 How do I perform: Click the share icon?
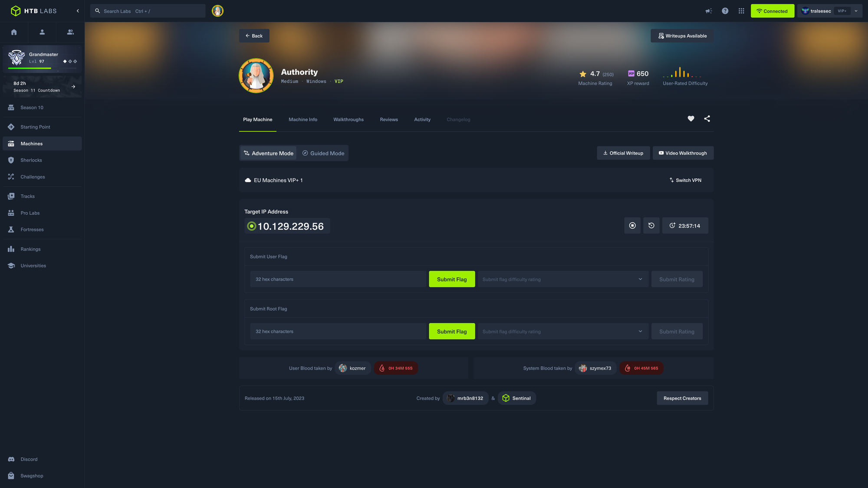pyautogui.click(x=707, y=118)
